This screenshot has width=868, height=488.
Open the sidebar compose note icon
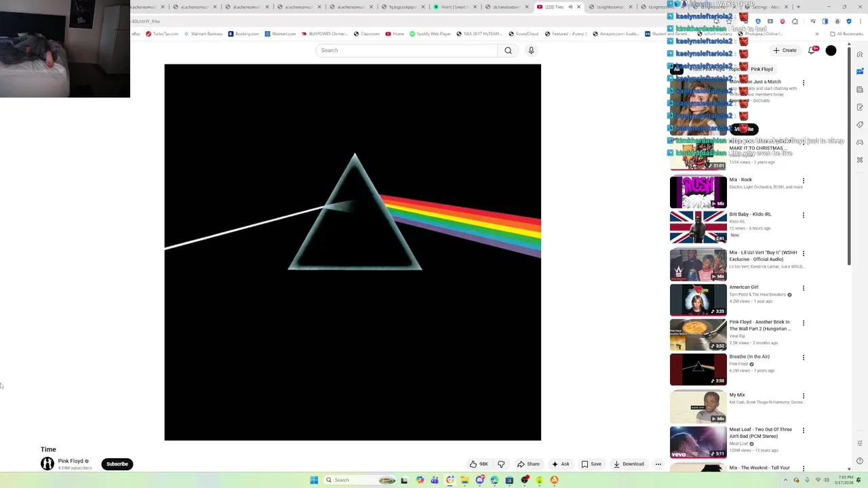(x=860, y=107)
